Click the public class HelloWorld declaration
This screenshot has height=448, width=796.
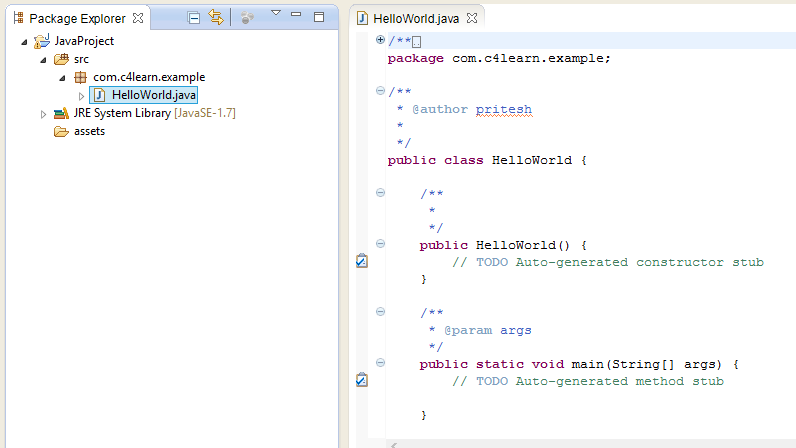tap(487, 161)
